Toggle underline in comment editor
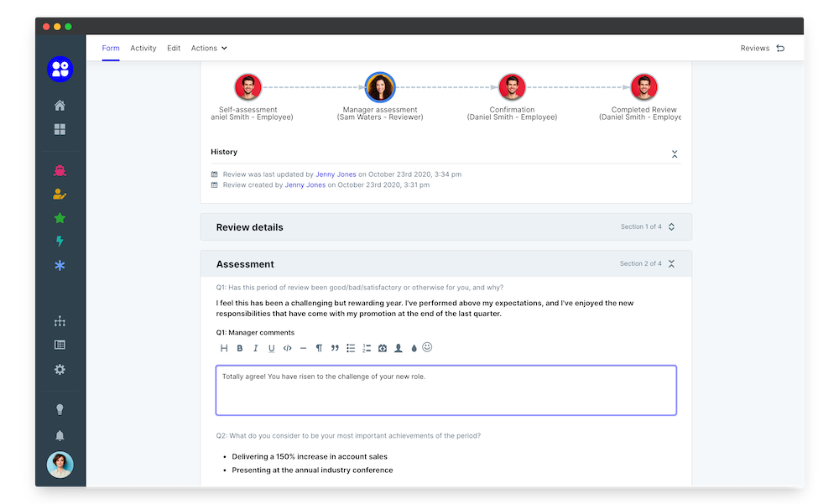The width and height of the screenshot is (839, 504). click(271, 348)
